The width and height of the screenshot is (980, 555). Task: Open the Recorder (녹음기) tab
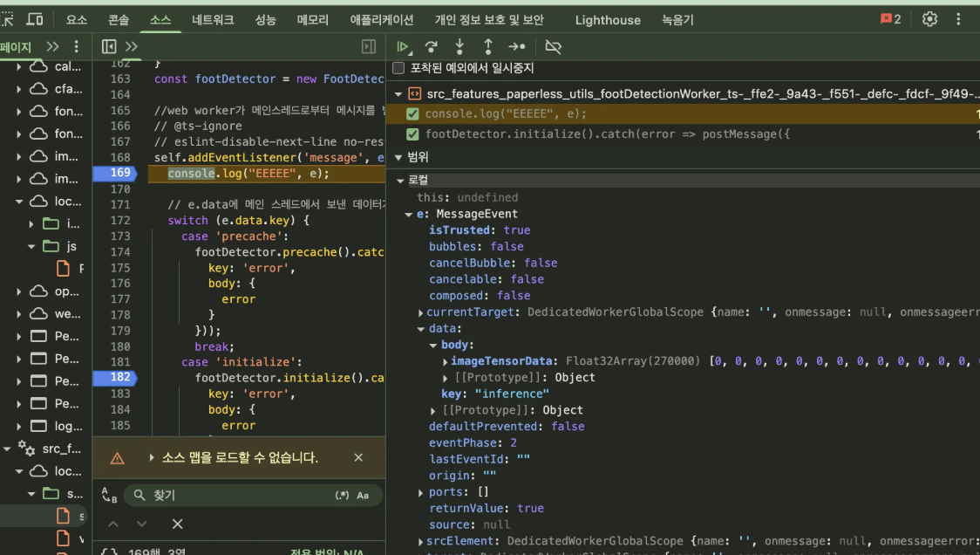677,19
